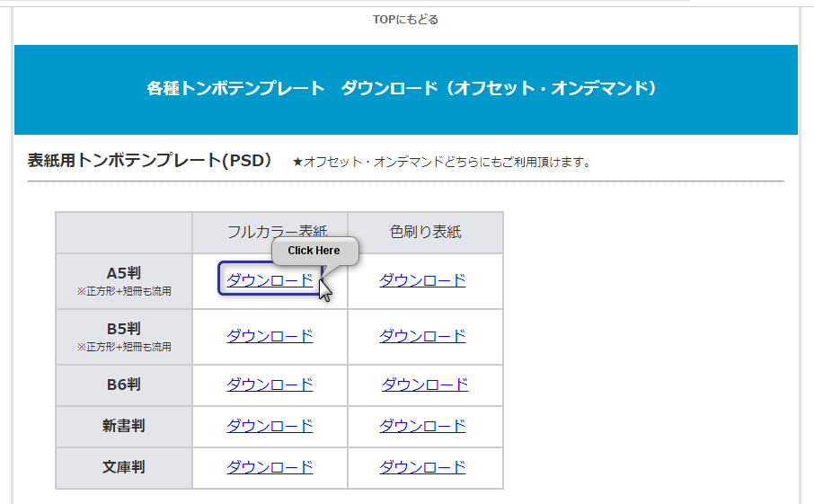Click the ※正方形+短冊も流用 note under A5判
The height and width of the screenshot is (504, 814).
pos(124,291)
